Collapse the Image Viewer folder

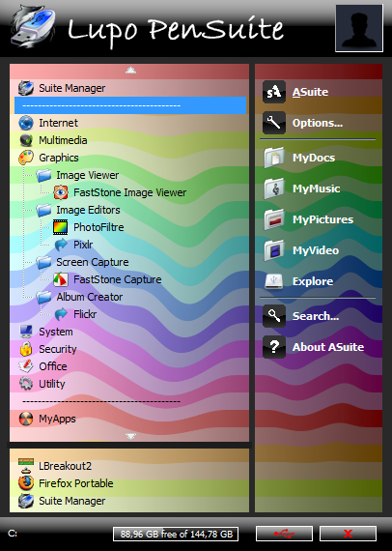click(x=43, y=175)
